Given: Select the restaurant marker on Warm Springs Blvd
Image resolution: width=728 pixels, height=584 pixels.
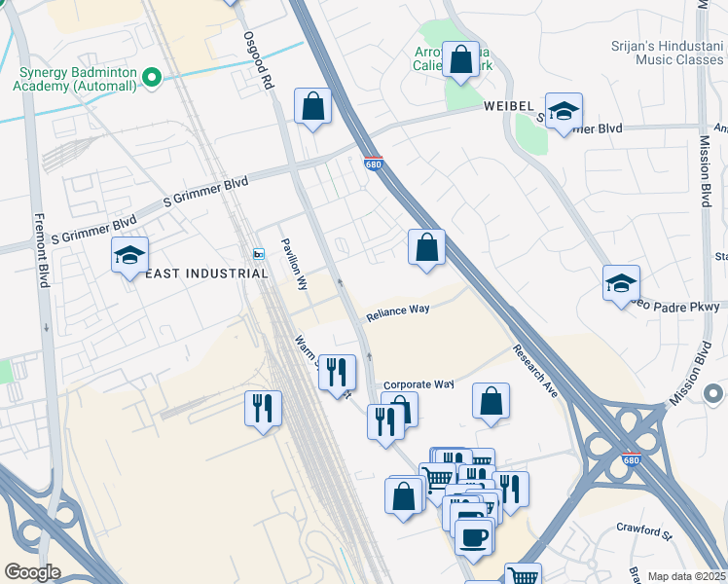Looking at the screenshot, I should coord(337,375).
